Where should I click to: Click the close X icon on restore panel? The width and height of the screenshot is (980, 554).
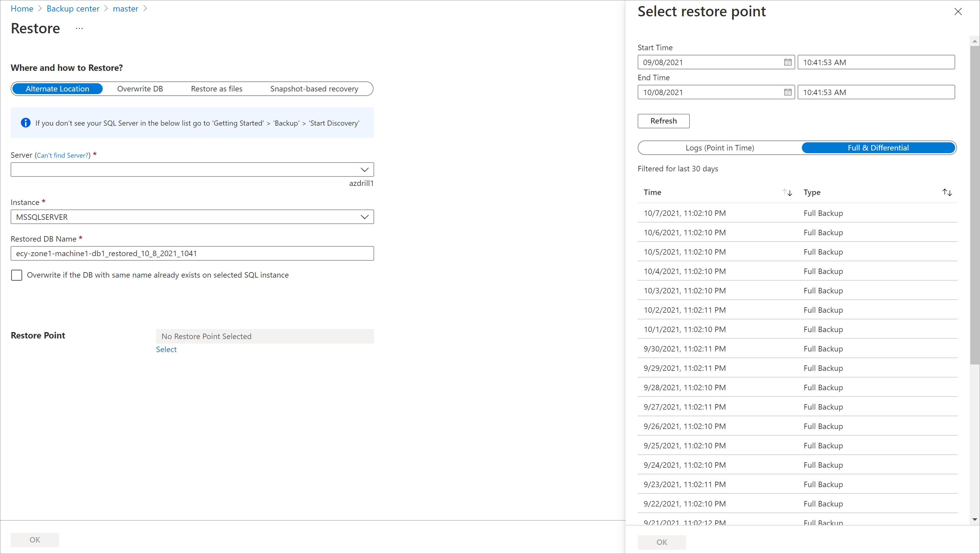point(958,12)
